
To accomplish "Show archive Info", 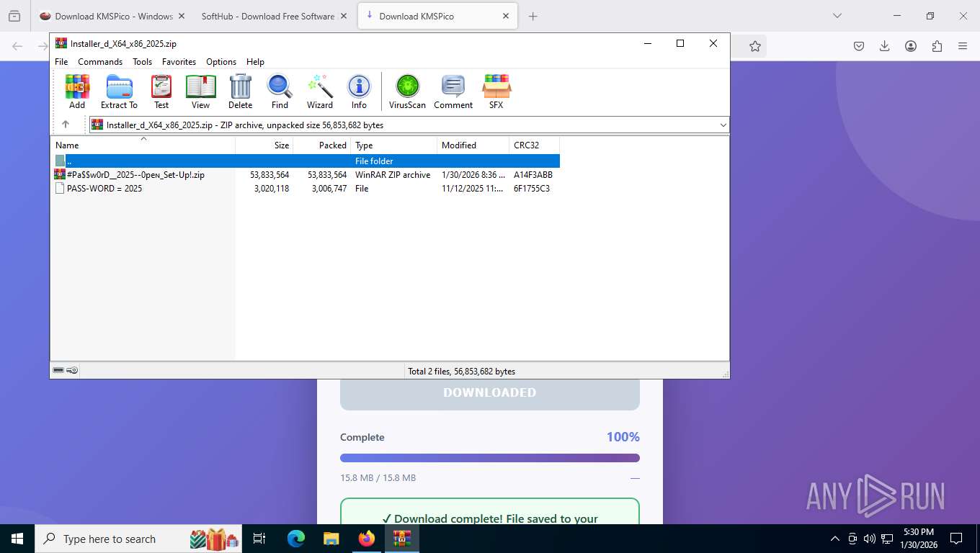I will (359, 91).
